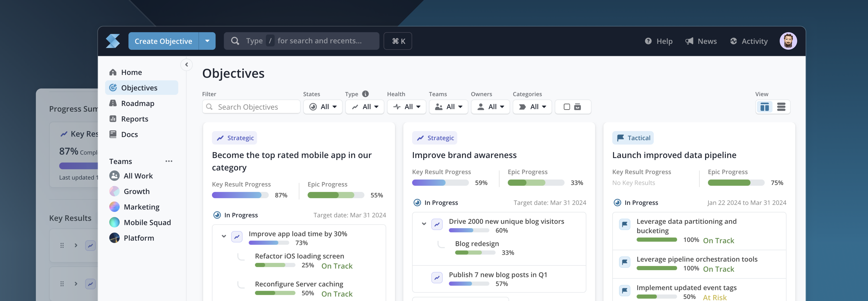
Task: Enable the archived objectives checkbox
Action: tap(567, 107)
